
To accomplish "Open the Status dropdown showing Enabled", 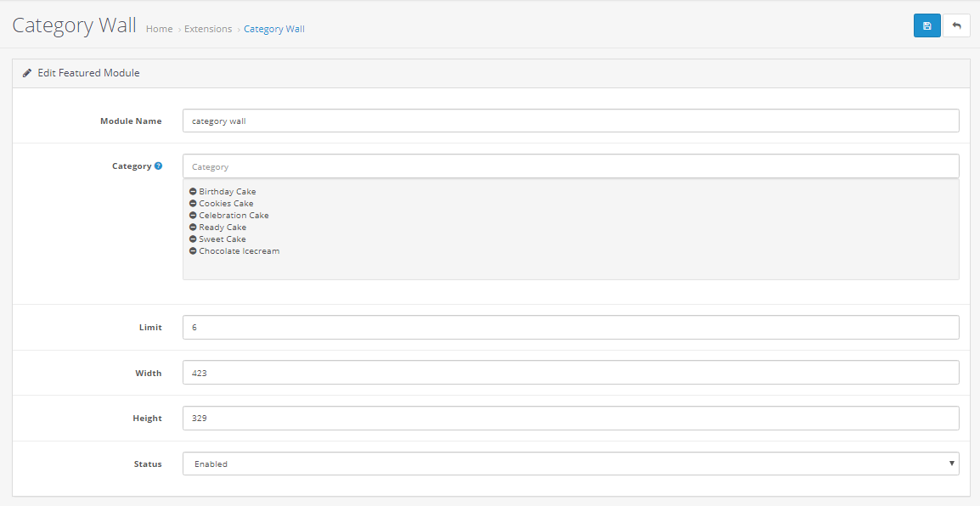I will pyautogui.click(x=571, y=464).
